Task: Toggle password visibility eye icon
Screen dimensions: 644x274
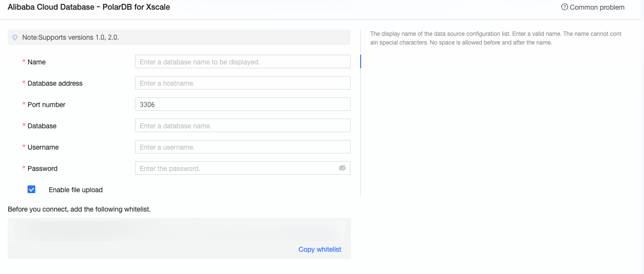Action: pos(342,168)
